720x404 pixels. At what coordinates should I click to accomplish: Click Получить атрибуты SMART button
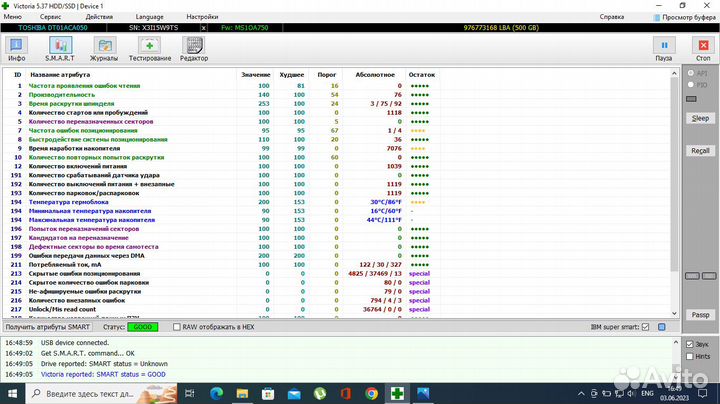click(48, 327)
